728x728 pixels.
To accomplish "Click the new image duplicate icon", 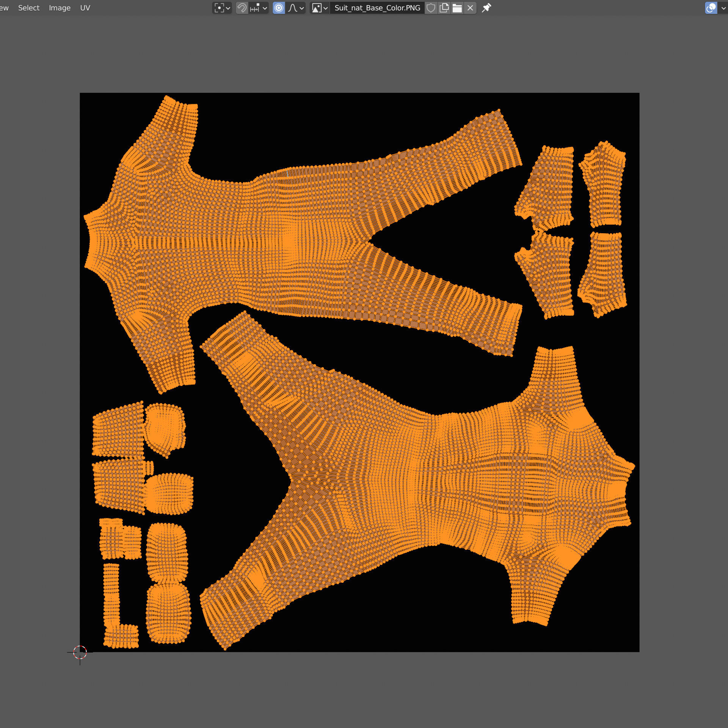I will point(444,8).
